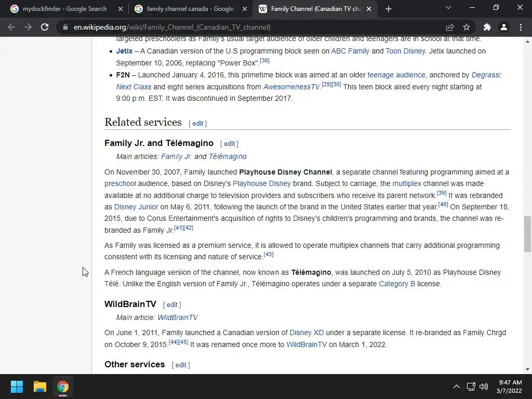
Task: Open citation 40 reference
Action: tap(443, 204)
